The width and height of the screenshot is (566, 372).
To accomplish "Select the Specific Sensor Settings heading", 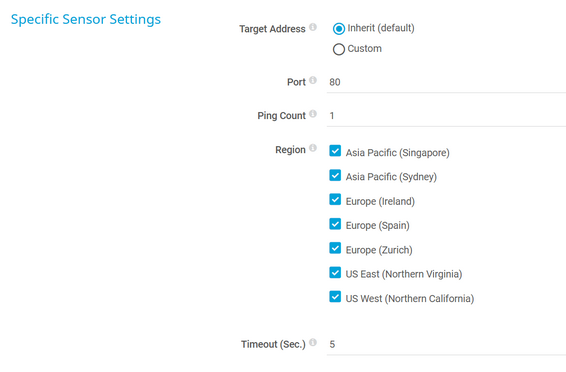I will [86, 19].
